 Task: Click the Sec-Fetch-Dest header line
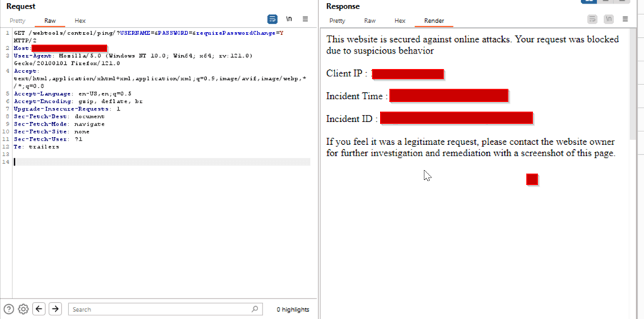coord(59,116)
